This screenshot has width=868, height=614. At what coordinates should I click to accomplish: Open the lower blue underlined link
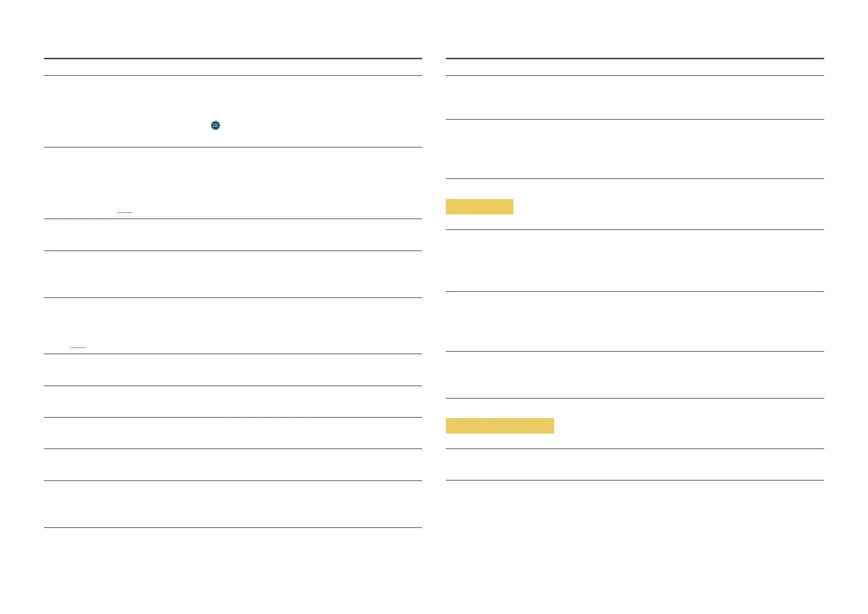pos(78,347)
